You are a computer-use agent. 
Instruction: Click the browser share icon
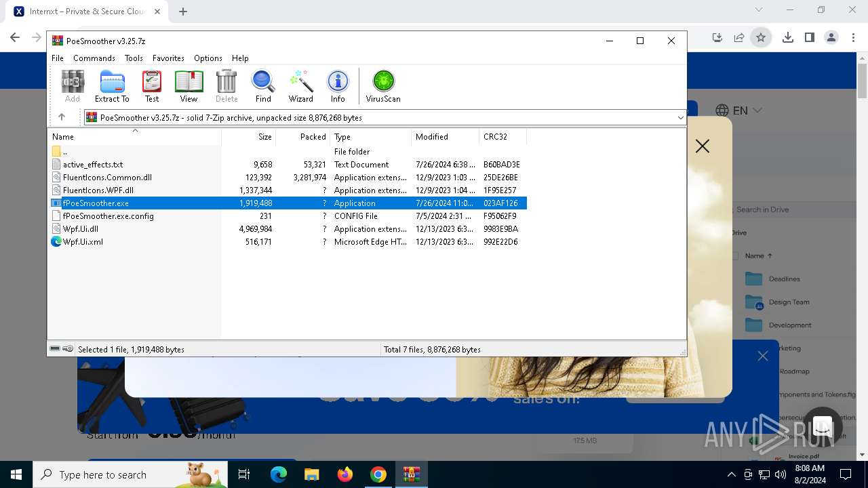(739, 38)
